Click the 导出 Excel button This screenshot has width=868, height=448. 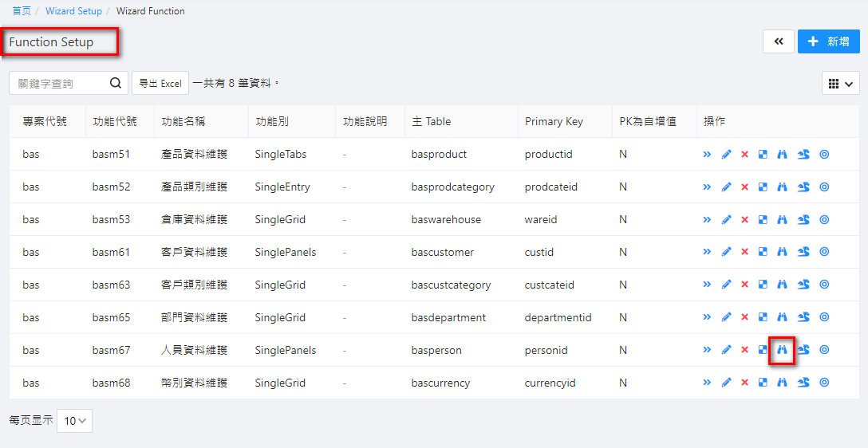click(x=160, y=83)
